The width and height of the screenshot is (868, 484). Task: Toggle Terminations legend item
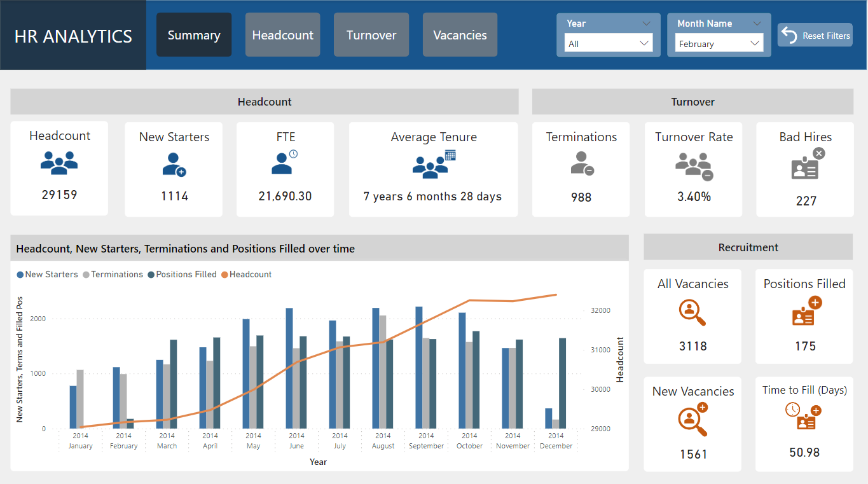coord(113,275)
